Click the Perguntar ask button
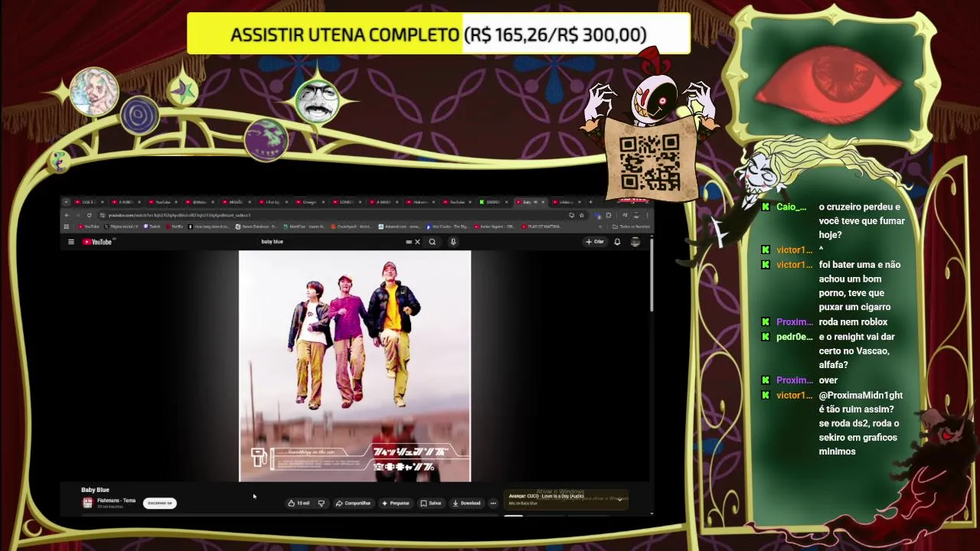Screen dimensions: 980x551 click(396, 503)
